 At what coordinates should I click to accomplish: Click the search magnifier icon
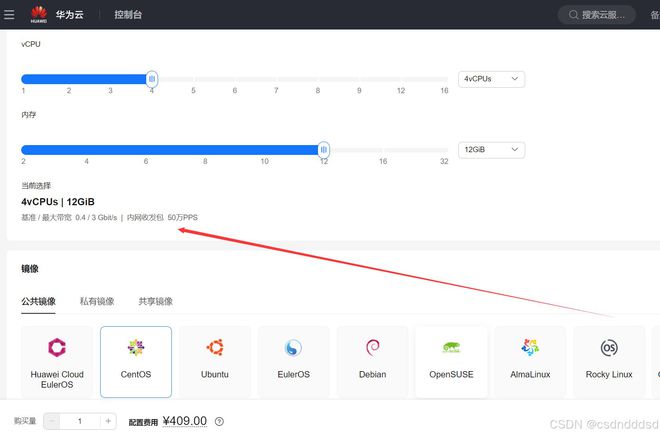(573, 15)
